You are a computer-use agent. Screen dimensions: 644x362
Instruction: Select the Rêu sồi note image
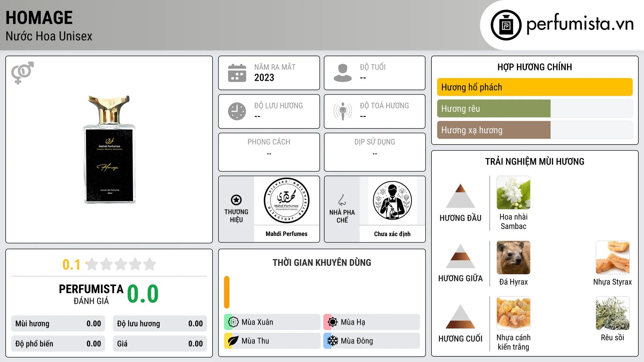pyautogui.click(x=613, y=313)
